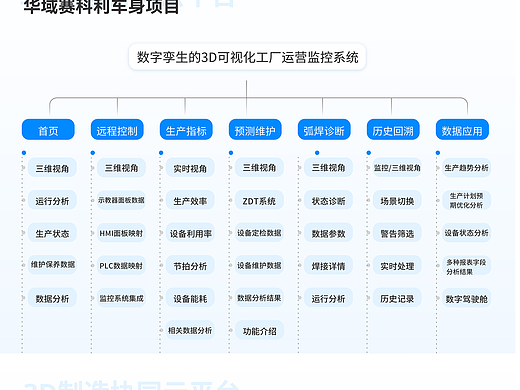The height and width of the screenshot is (390, 520).
Task: Click the 节拍分析 item
Action: pos(190,265)
